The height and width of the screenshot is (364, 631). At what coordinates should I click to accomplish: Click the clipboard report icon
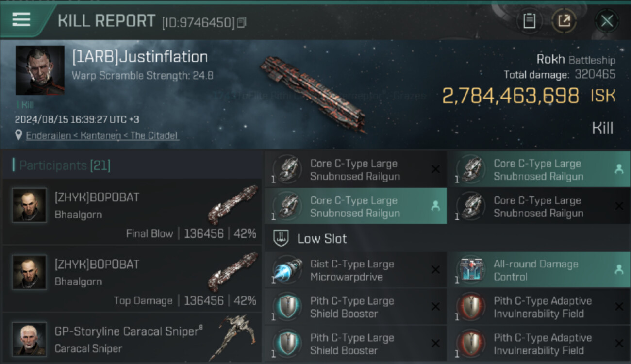tap(529, 21)
